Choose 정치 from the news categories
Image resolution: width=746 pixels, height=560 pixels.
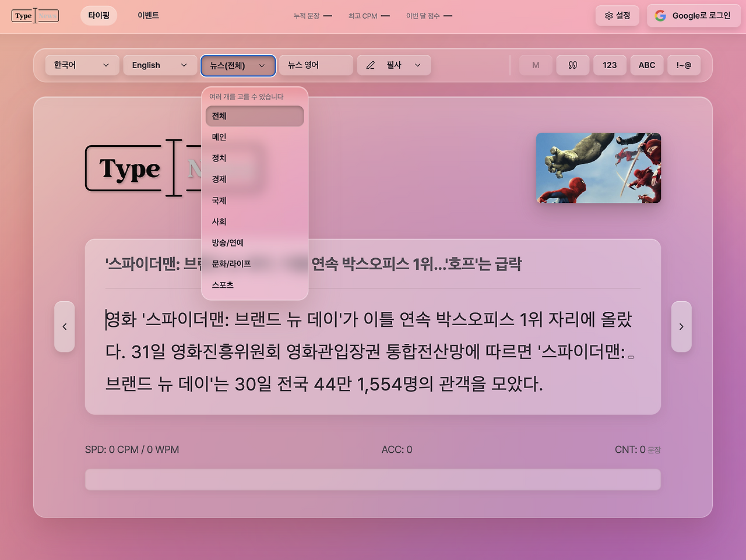pos(255,158)
